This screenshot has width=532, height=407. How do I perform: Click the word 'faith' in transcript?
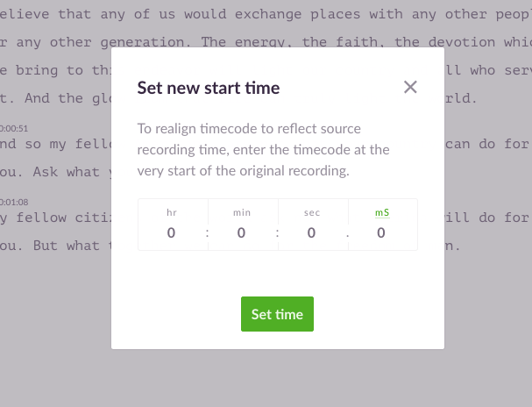[356, 42]
